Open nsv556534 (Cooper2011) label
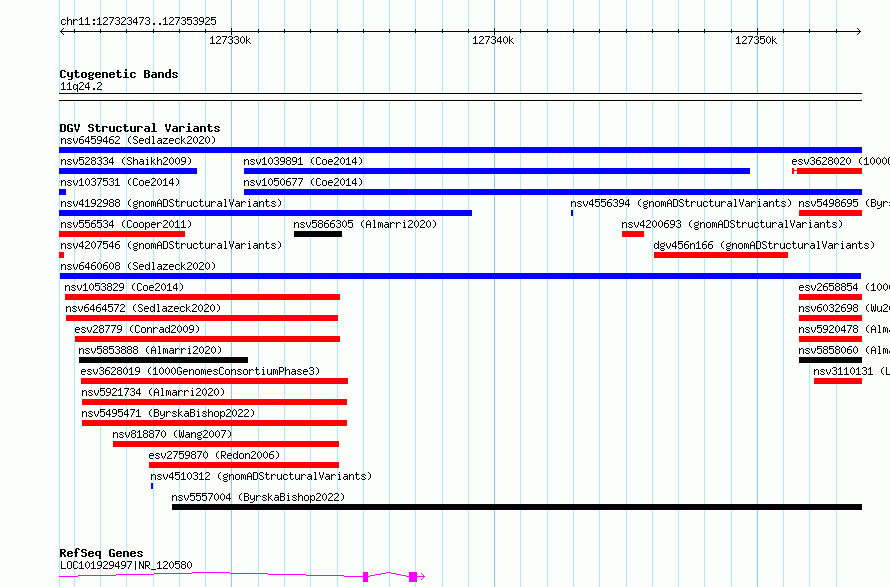The height and width of the screenshot is (587, 890). [x=126, y=224]
